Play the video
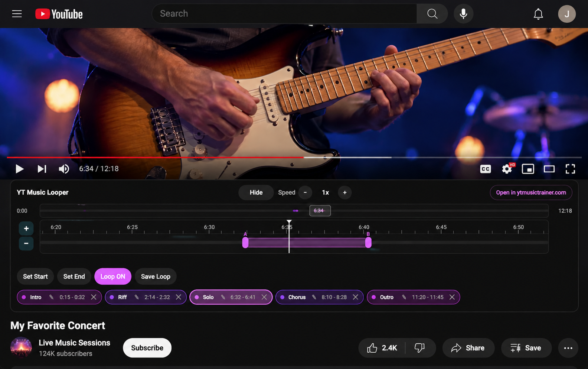This screenshot has width=588, height=369. click(19, 169)
